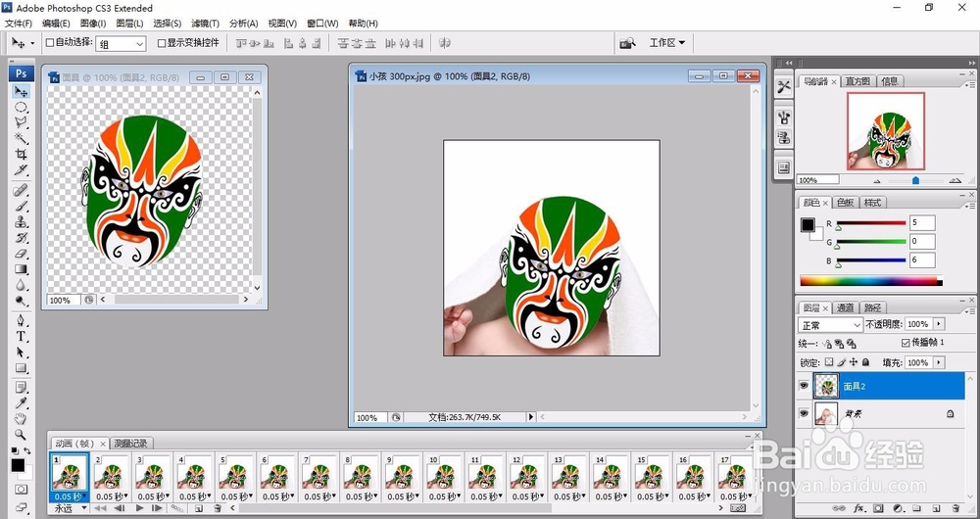Toggle Quick Mask mode in the toolbox
Viewport: 980px width, 519px height.
point(22,489)
